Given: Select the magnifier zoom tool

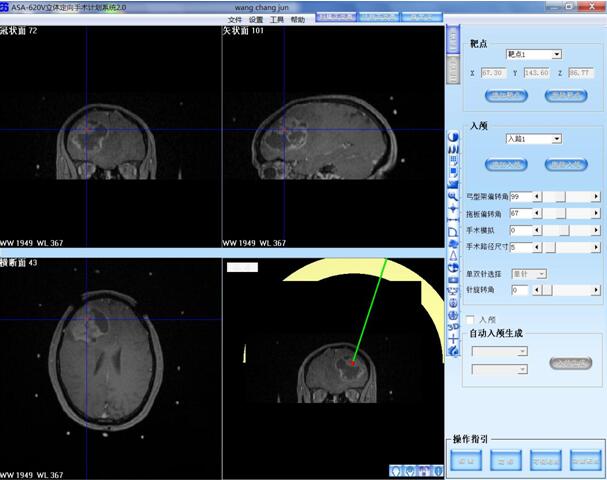Looking at the screenshot, I should point(453,199).
